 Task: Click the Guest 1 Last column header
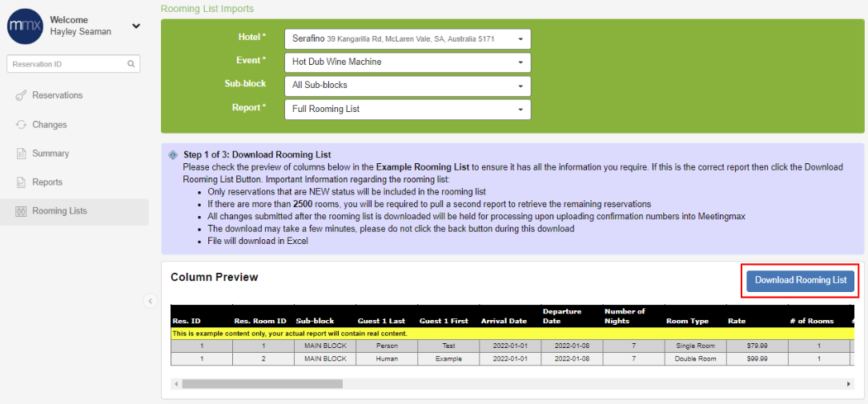(x=387, y=316)
